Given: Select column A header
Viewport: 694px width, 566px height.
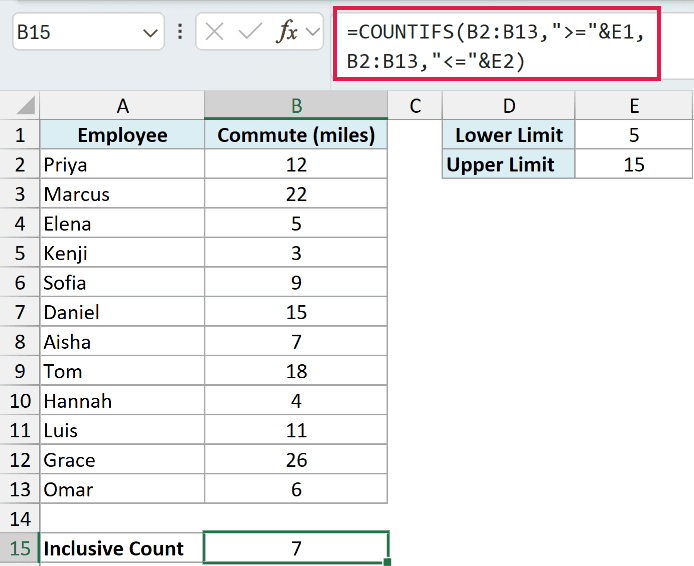Looking at the screenshot, I should tap(122, 105).
